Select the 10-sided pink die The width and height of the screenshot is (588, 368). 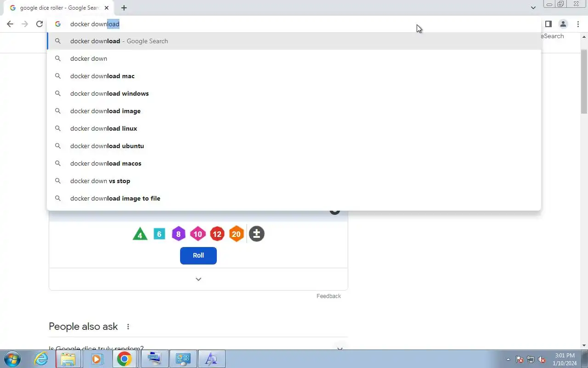tap(198, 234)
